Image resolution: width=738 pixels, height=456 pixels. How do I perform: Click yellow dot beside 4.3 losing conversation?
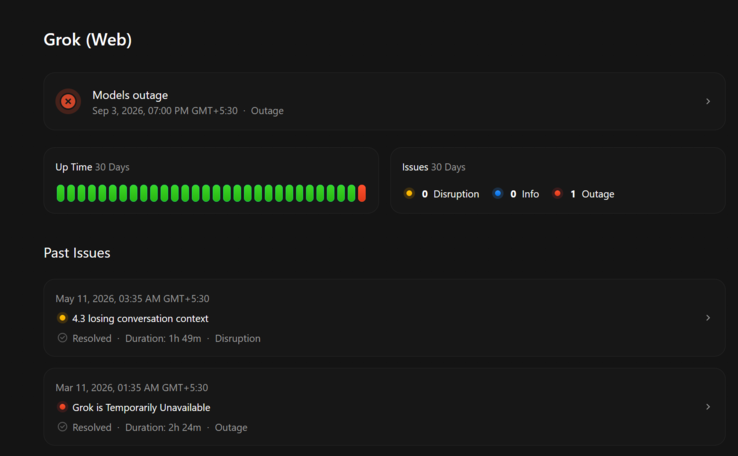click(62, 318)
